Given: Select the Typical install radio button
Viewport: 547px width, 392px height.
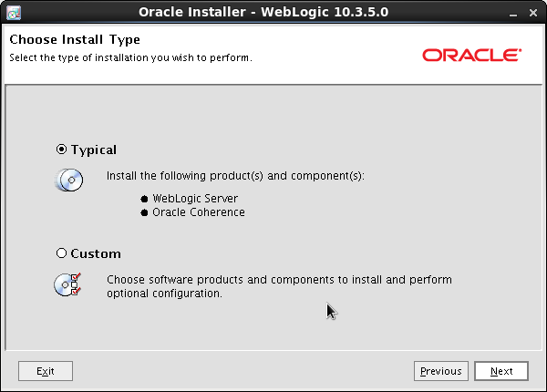Looking at the screenshot, I should click(x=61, y=150).
